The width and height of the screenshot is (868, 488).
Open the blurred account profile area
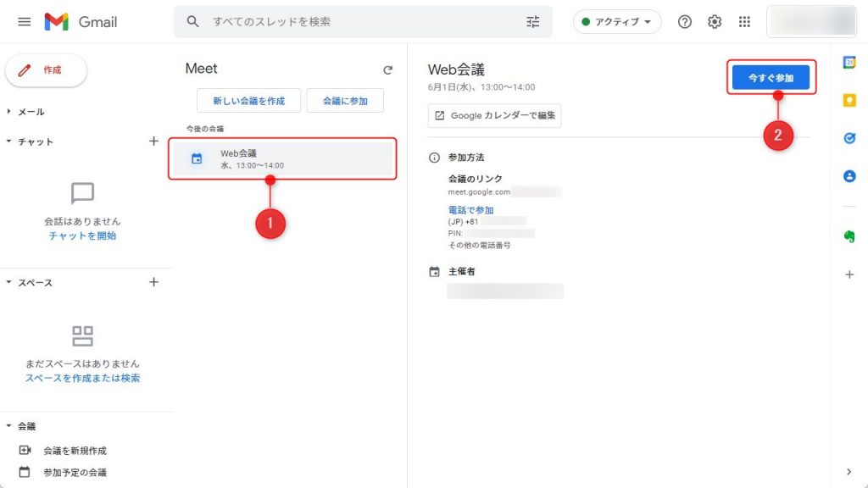(x=811, y=21)
